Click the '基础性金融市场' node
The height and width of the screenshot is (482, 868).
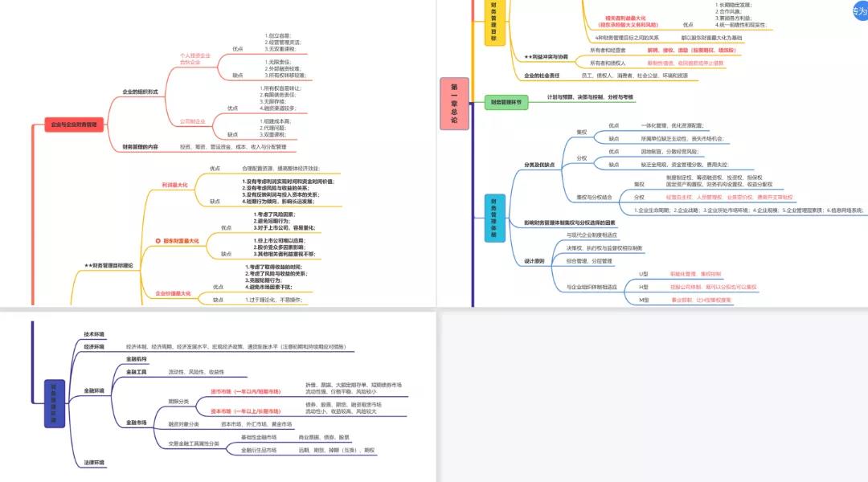coord(259,437)
